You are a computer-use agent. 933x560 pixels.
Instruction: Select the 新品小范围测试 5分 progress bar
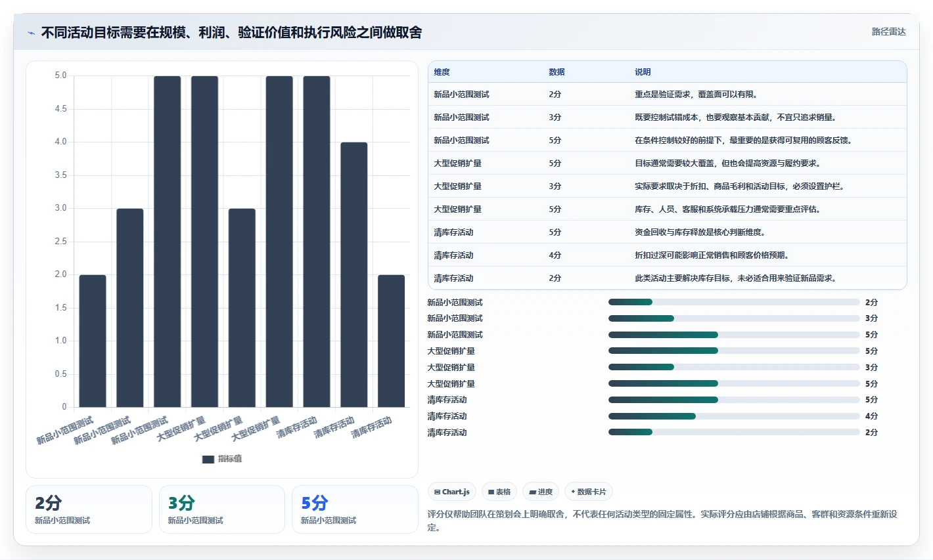734,335
